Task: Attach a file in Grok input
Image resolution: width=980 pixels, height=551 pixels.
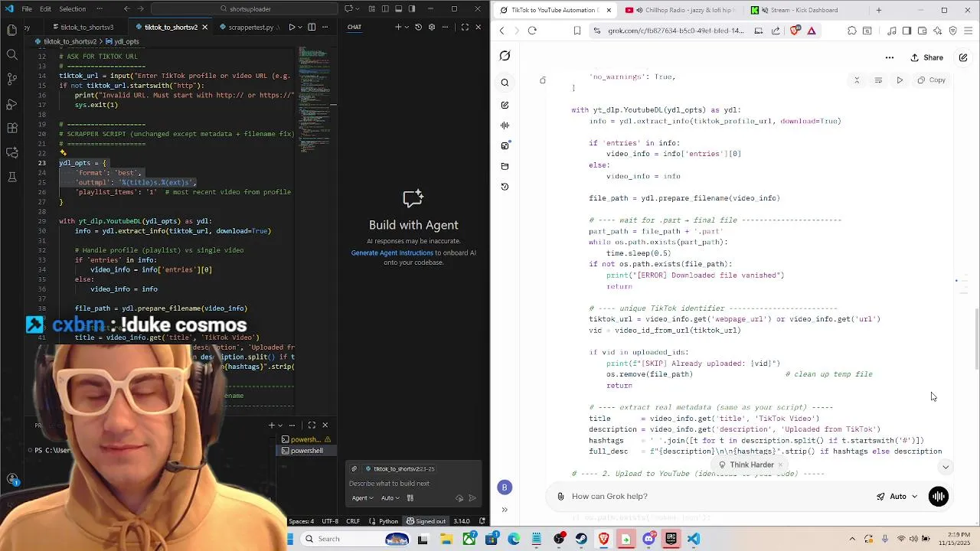Action: click(x=560, y=497)
